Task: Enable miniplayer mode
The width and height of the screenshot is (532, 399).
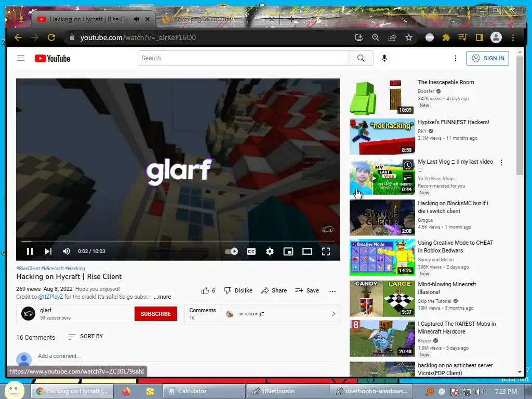Action: click(x=288, y=251)
